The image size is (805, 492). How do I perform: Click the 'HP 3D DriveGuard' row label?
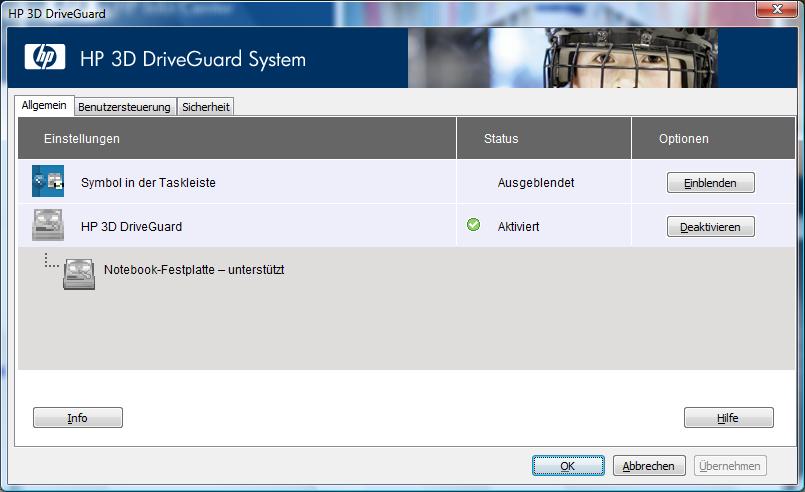click(x=131, y=226)
